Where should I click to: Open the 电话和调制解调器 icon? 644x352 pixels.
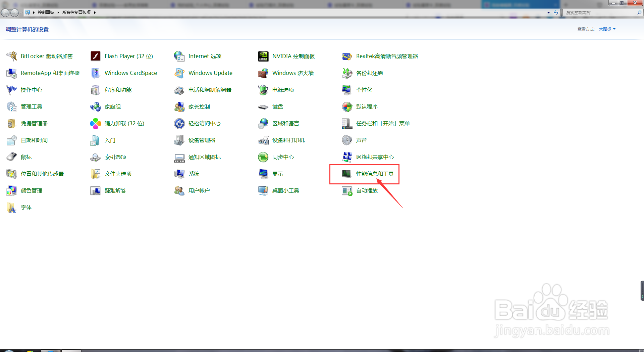[x=179, y=90]
